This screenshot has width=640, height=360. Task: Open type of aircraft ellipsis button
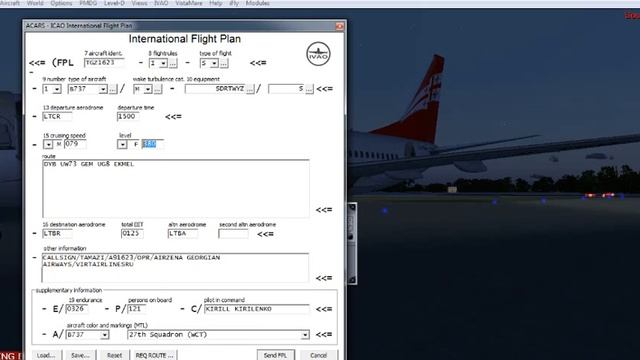(113, 89)
